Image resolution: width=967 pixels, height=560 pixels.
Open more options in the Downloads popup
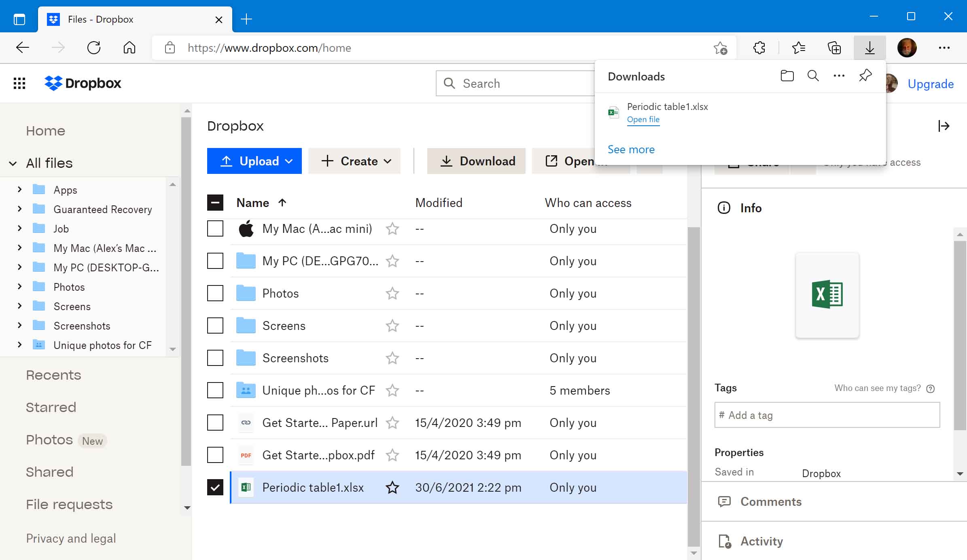[x=839, y=76]
